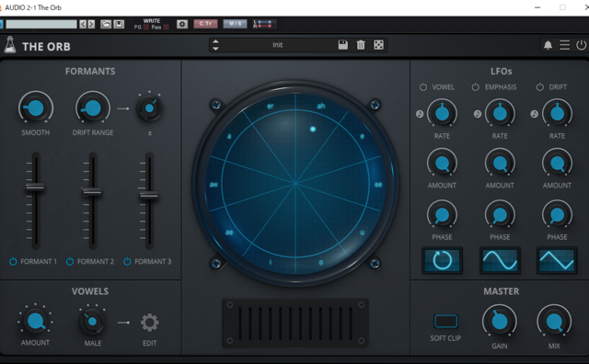Screen dimensions: 589x364
Task: Select the VOWEL LFO circular waveform
Action: click(x=442, y=260)
